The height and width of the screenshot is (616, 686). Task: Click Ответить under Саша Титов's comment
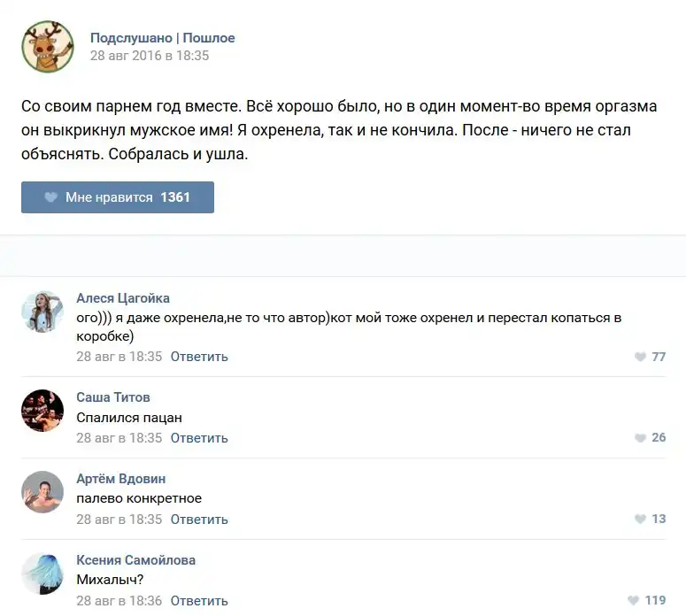tap(199, 438)
